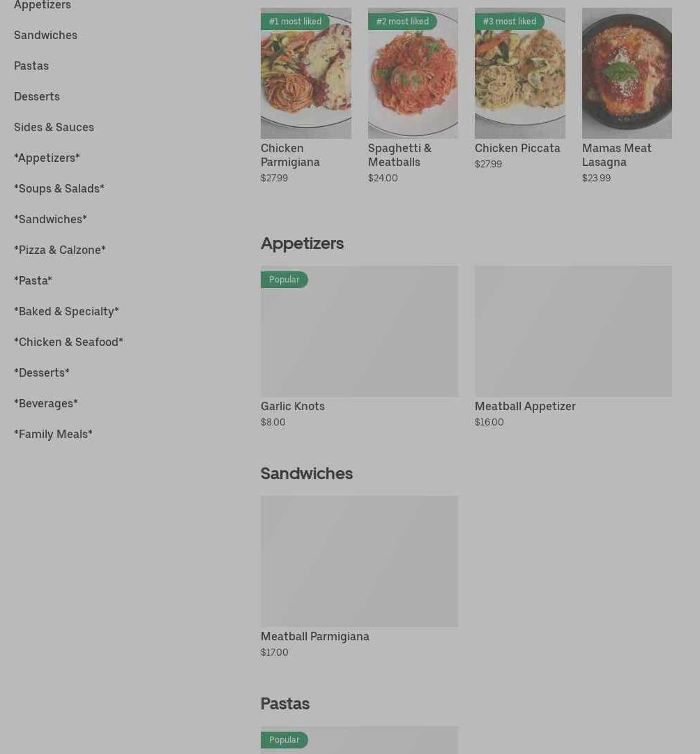
Task: Select the Desserts category link
Action: click(x=37, y=97)
